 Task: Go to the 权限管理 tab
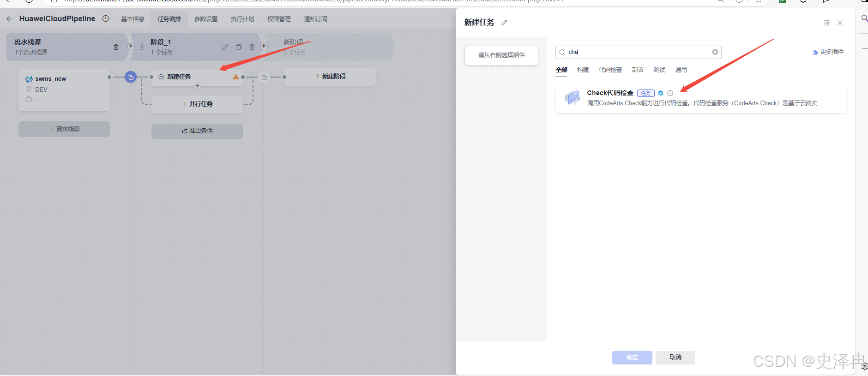click(279, 19)
